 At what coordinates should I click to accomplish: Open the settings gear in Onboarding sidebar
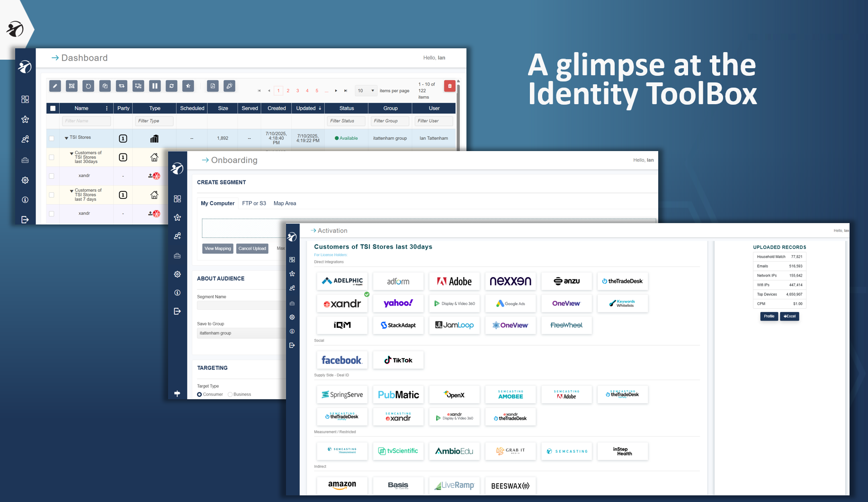pyautogui.click(x=178, y=274)
